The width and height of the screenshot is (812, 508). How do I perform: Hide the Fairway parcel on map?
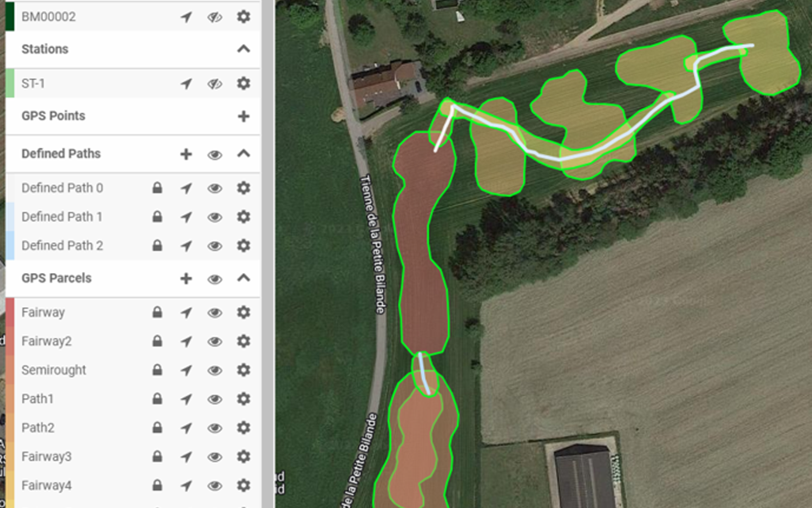[215, 313]
